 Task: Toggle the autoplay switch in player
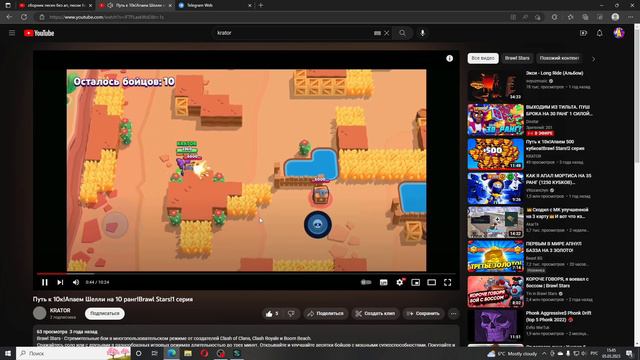coord(366,282)
